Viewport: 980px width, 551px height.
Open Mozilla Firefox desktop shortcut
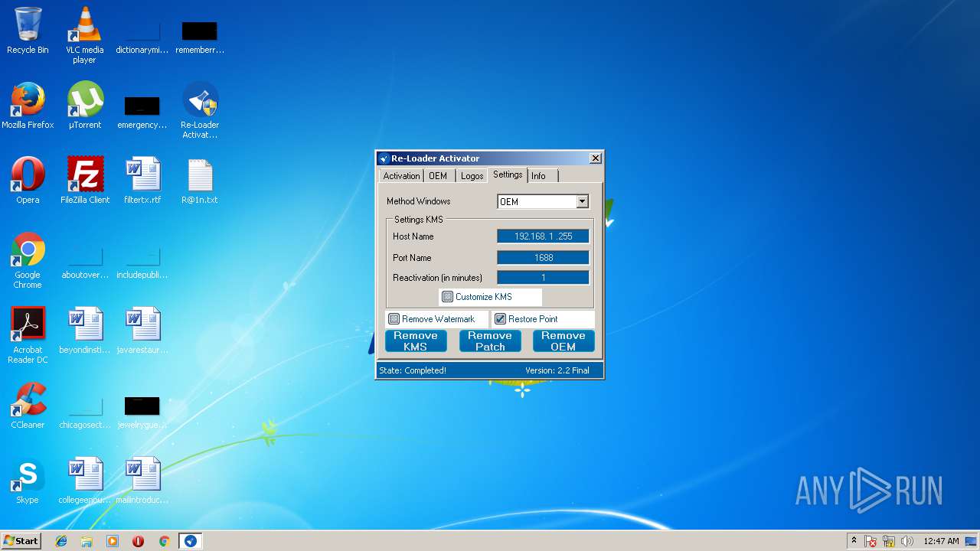(x=28, y=106)
